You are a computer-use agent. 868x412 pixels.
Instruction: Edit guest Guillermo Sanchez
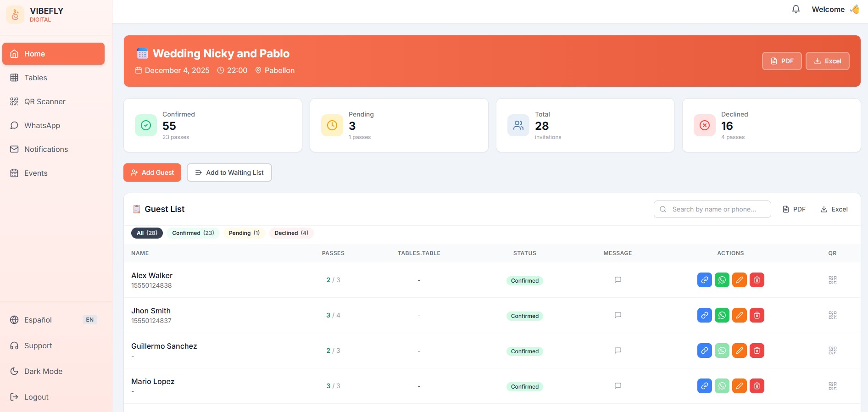coord(740,351)
